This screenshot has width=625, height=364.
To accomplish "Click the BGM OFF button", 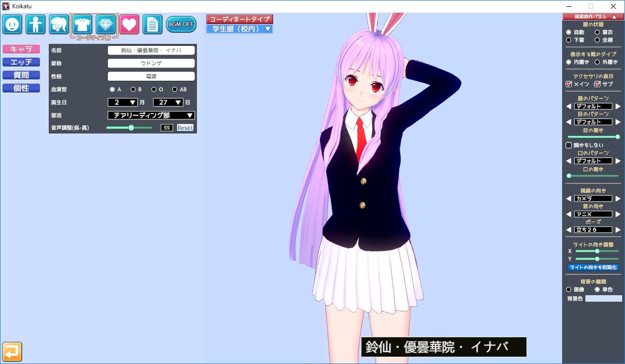I will coord(181,24).
